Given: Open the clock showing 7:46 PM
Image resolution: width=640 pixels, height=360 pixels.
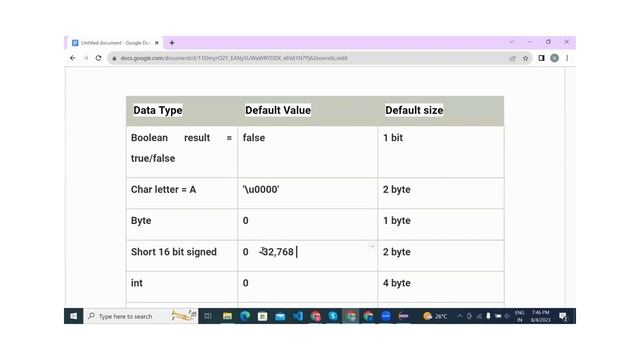Looking at the screenshot, I should pyautogui.click(x=540, y=316).
